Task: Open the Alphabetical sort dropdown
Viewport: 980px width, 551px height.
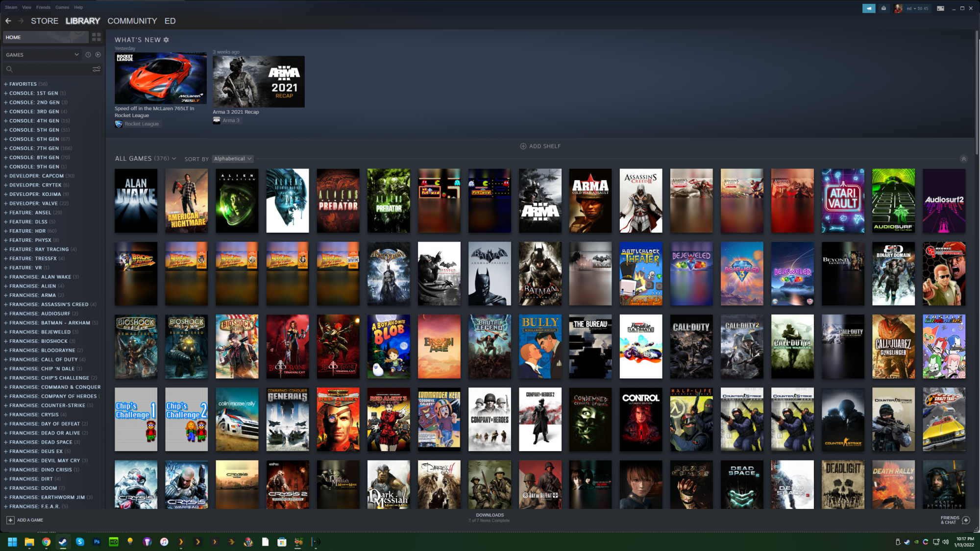Action: pos(233,159)
